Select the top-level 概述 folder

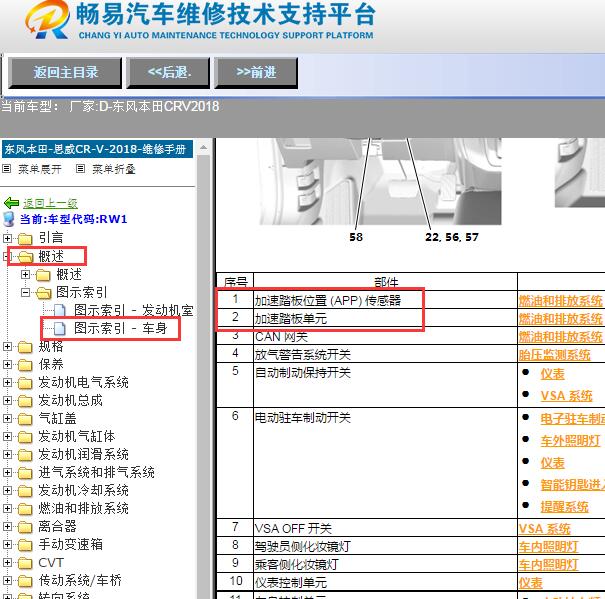click(x=51, y=256)
